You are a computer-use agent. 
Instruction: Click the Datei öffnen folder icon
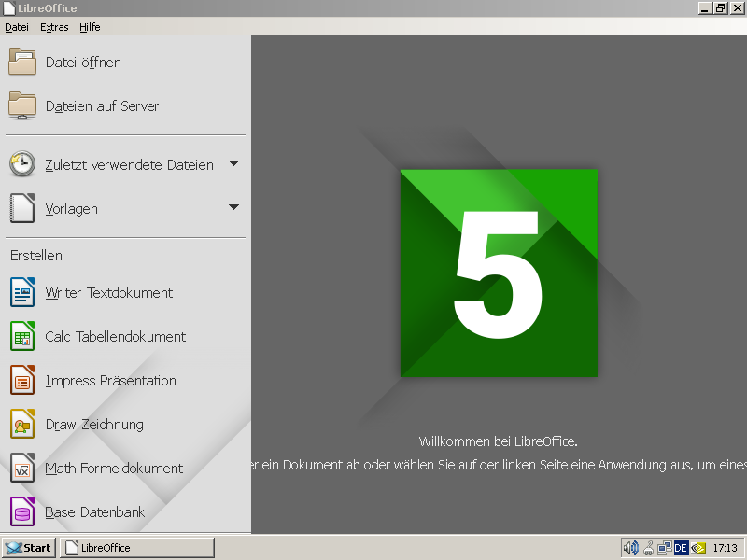21,62
